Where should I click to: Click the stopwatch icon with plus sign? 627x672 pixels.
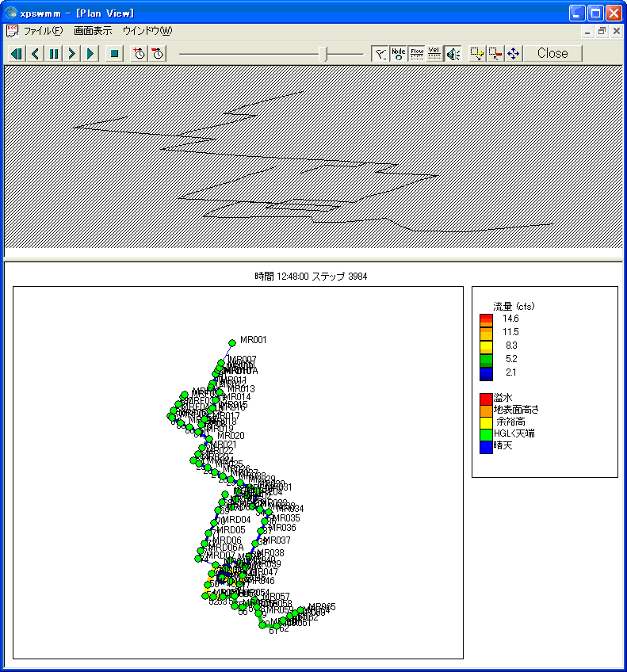click(140, 54)
